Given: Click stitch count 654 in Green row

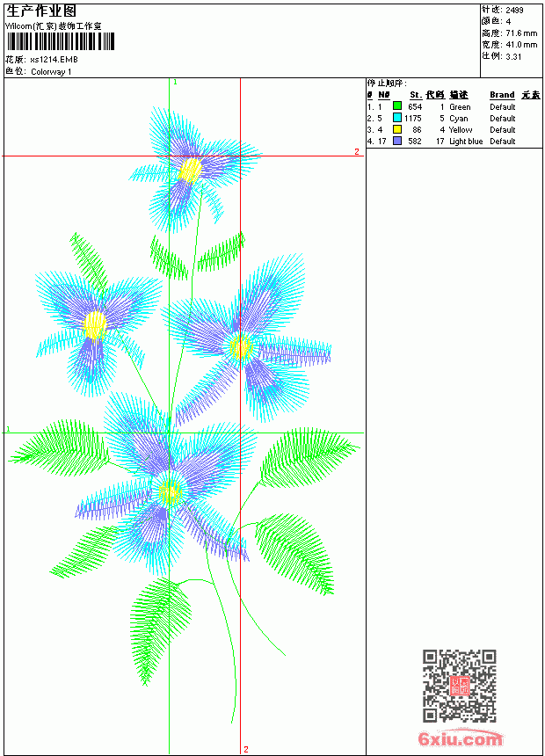Looking at the screenshot, I should (415, 107).
